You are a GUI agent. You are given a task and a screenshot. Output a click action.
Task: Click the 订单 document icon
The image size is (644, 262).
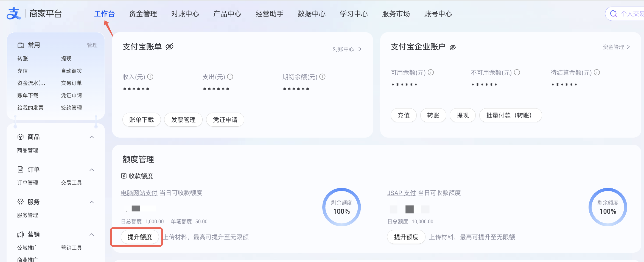click(x=21, y=169)
